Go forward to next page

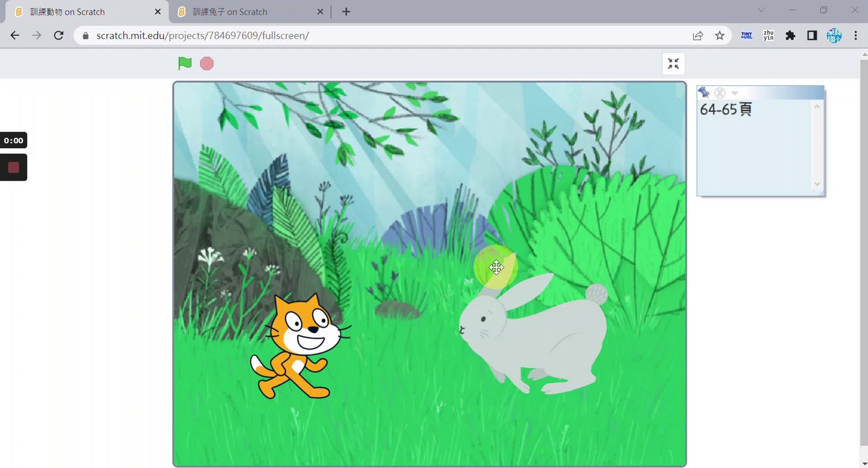[37, 36]
